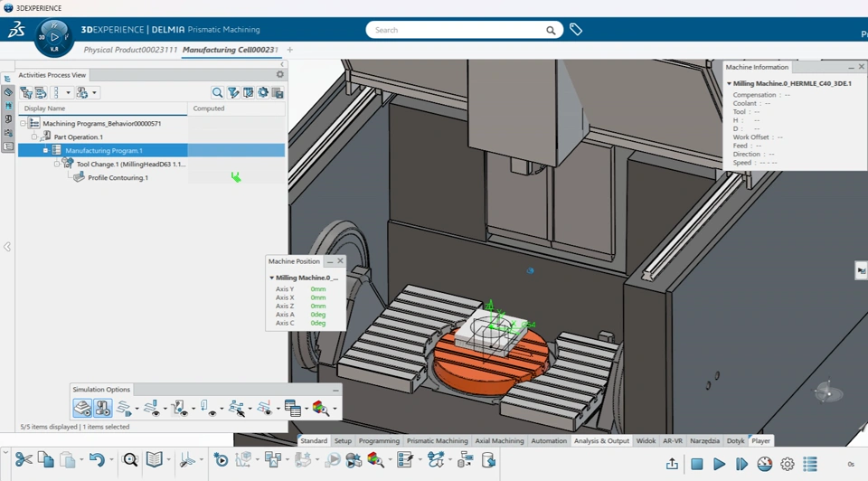
Task: Switch to Physical Product00023111 tab
Action: coord(130,50)
